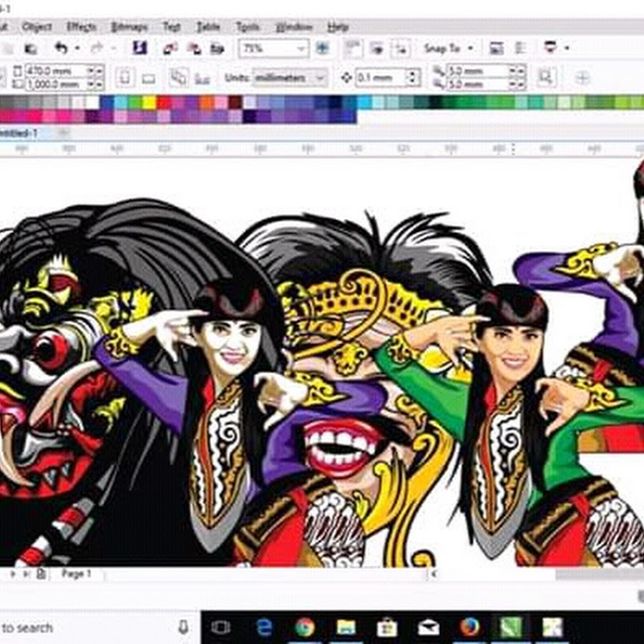Open the zoom level 75% dropdown
Screen dimensions: 644x644
[301, 49]
